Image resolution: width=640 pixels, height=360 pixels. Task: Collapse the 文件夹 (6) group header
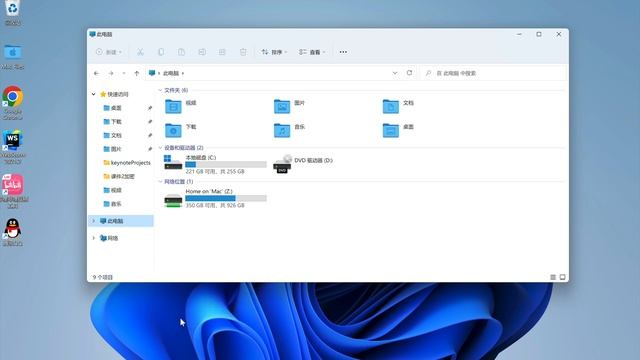160,90
